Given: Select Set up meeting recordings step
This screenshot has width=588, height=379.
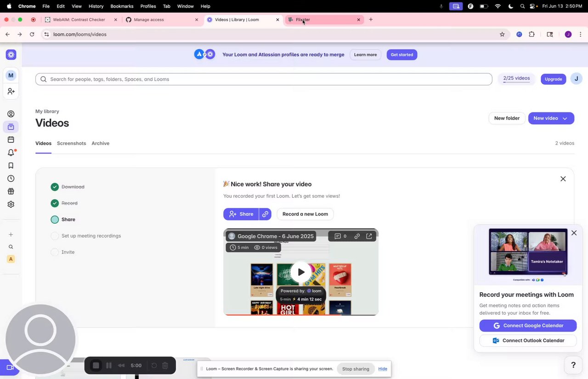Looking at the screenshot, I should click(x=86, y=236).
